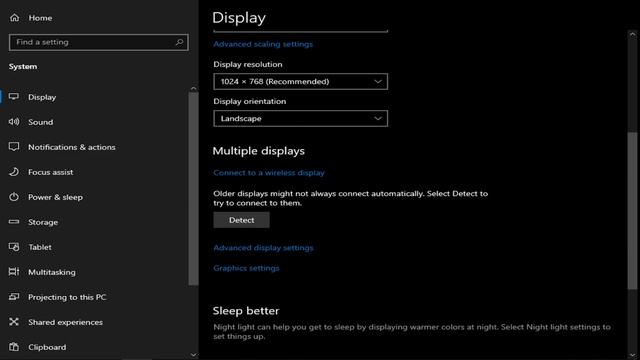Open Tablet settings
This screenshot has height=360, width=640.
40,247
